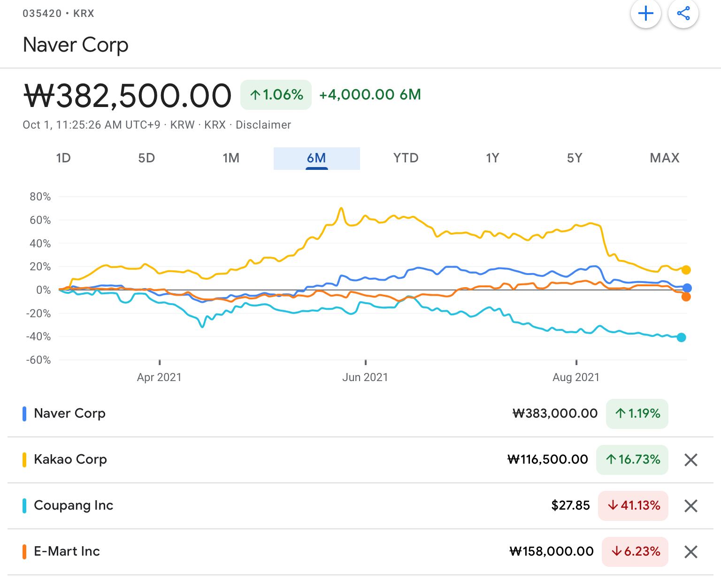Click the Naver Corp page title
Screen dimensions: 721x588
click(x=76, y=45)
